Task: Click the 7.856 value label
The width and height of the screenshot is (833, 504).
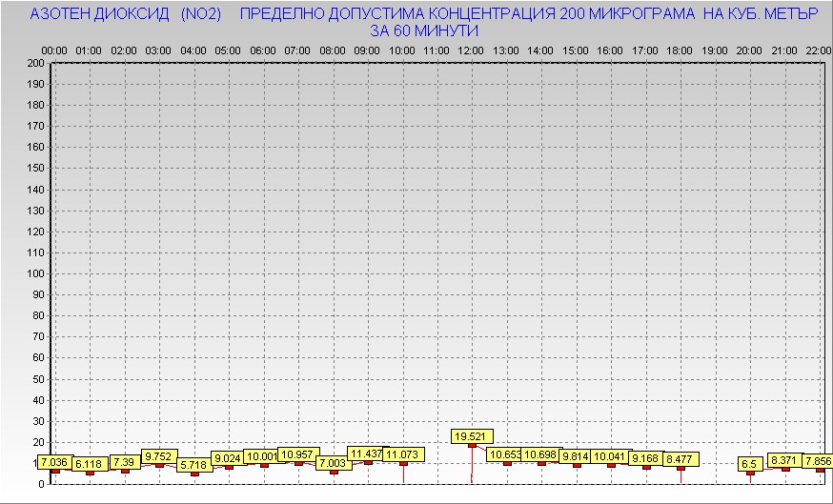Action: [x=818, y=460]
